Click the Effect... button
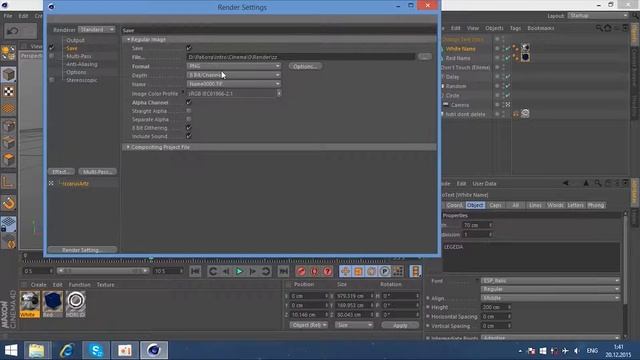640x360 pixels. pos(61,172)
